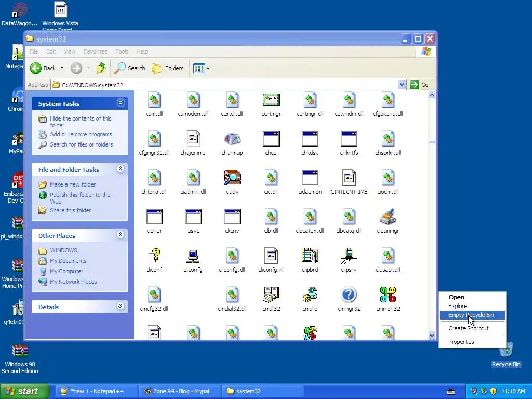The height and width of the screenshot is (399, 532).
Task: Click Make a new folder link
Action: point(73,184)
